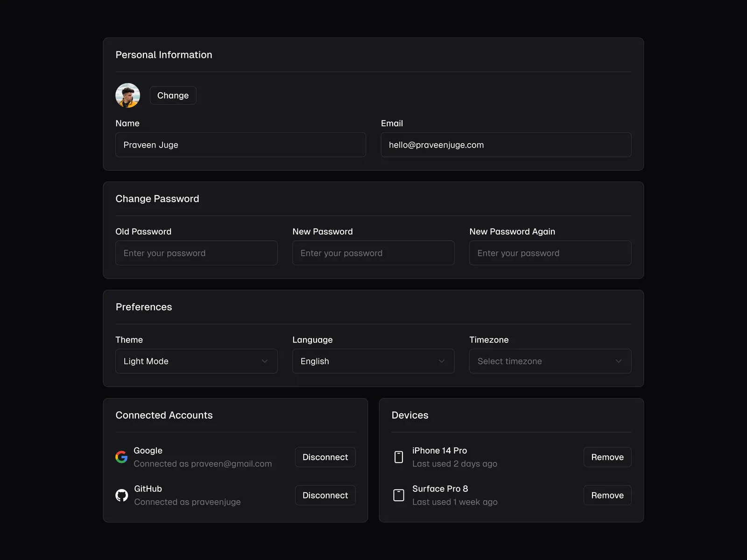Disconnect the GitHub account
This screenshot has width=747, height=560.
coord(325,495)
